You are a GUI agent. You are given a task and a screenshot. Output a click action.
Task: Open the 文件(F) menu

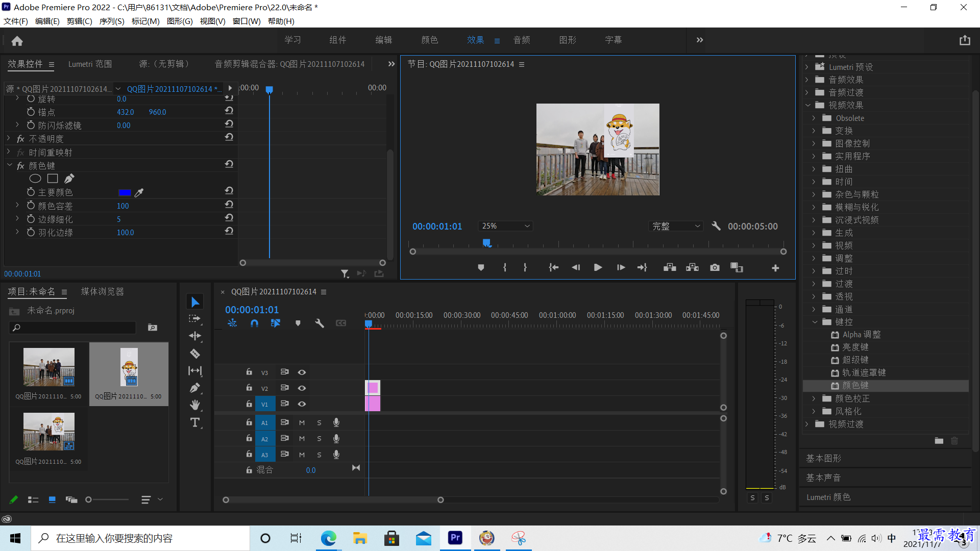16,21
